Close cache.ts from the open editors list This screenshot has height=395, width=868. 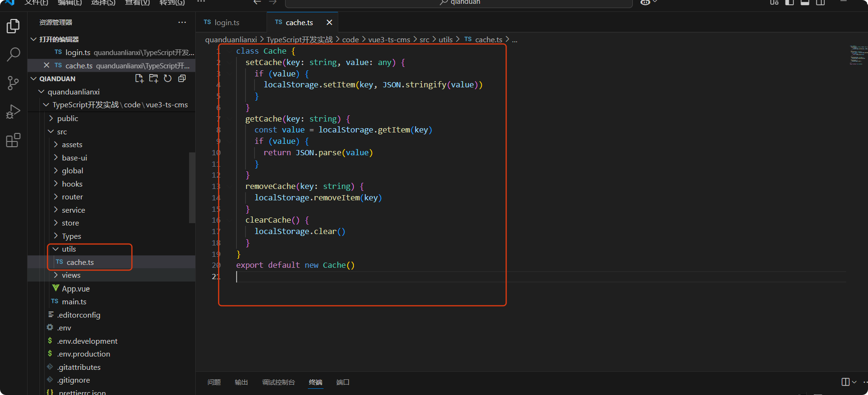click(46, 65)
